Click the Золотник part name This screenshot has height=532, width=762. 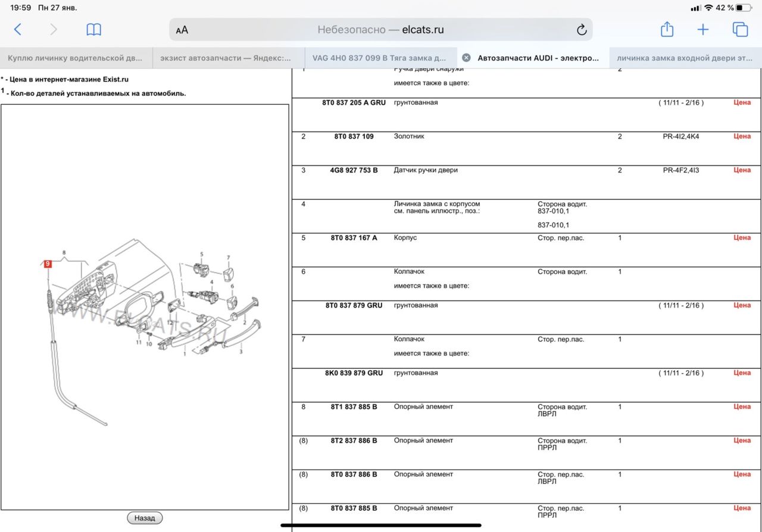409,136
